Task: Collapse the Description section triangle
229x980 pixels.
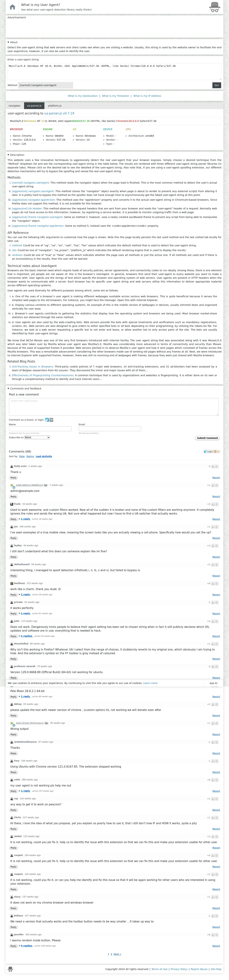Action: click(x=8, y=155)
